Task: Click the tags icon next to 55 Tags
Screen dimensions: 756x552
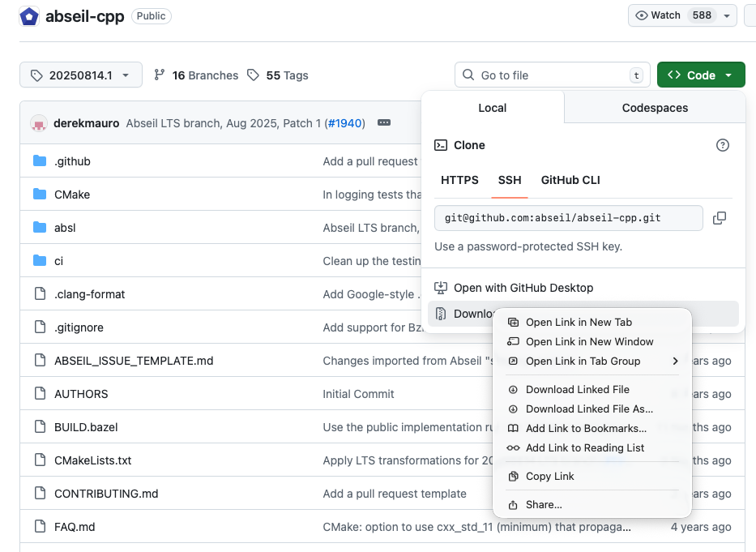Action: tap(254, 75)
